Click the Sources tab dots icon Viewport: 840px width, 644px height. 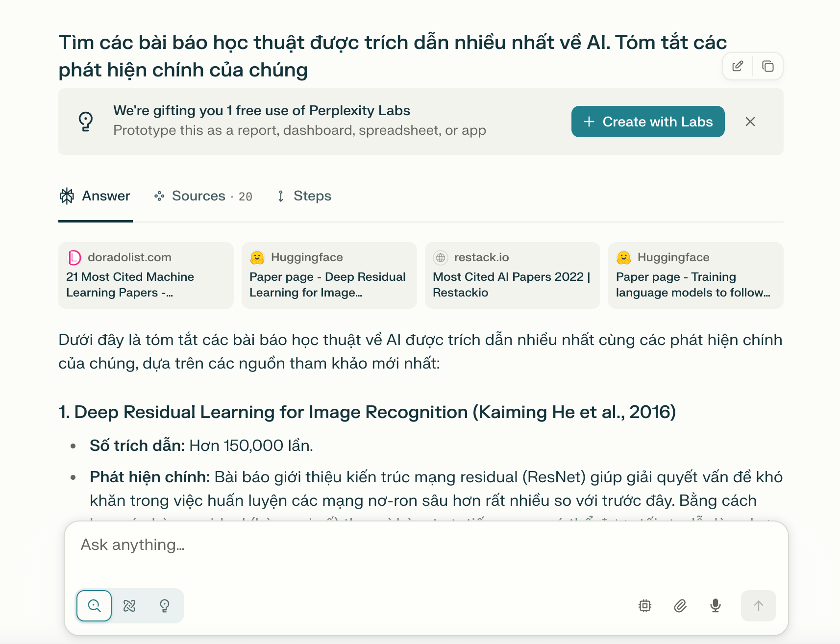[159, 196]
